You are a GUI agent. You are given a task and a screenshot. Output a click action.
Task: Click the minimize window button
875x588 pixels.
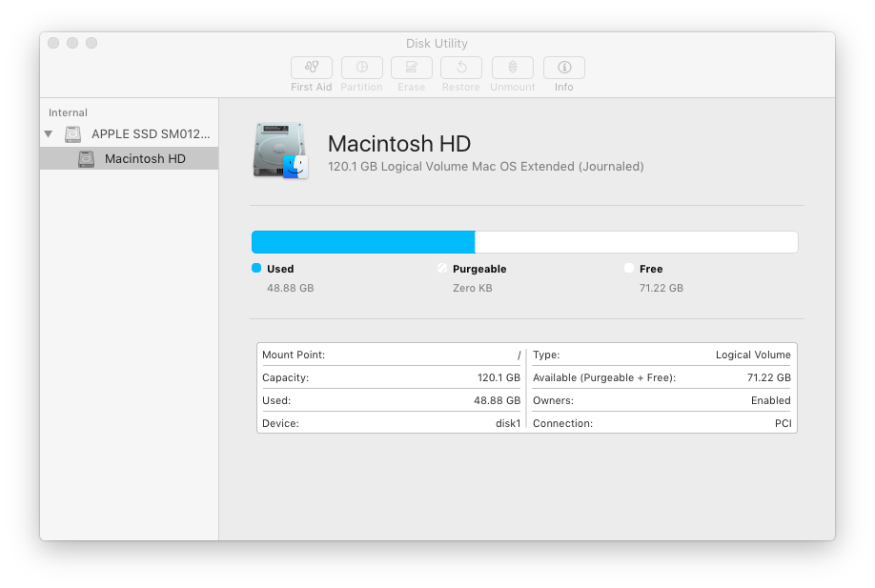click(72, 43)
